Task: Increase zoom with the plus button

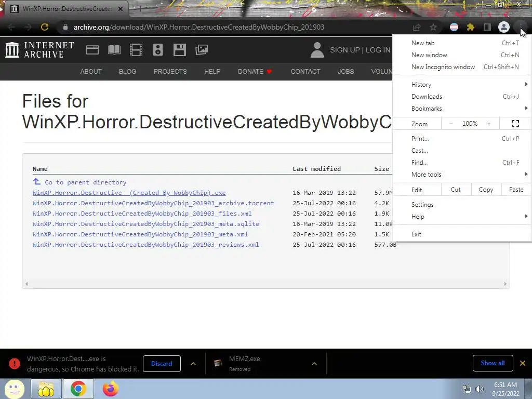Action: [489, 124]
